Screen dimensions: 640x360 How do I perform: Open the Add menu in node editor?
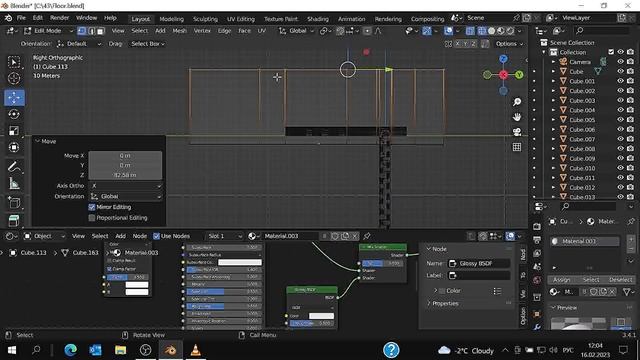pyautogui.click(x=120, y=236)
